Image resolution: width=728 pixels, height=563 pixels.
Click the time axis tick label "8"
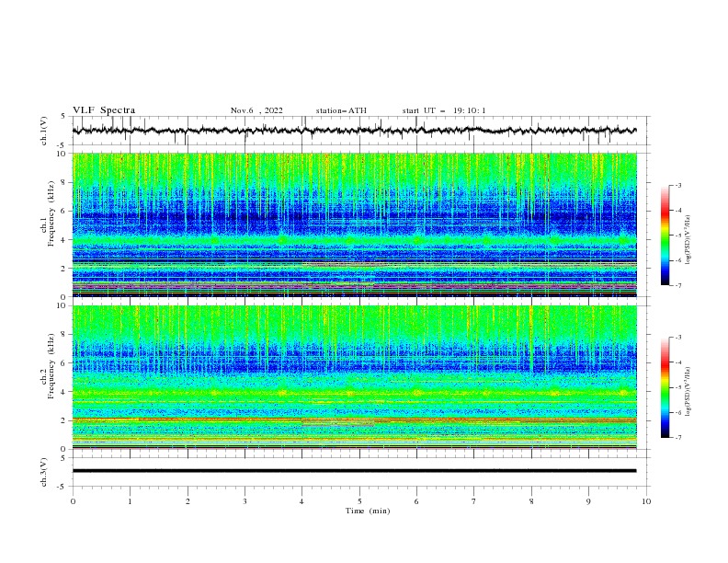pyautogui.click(x=531, y=501)
